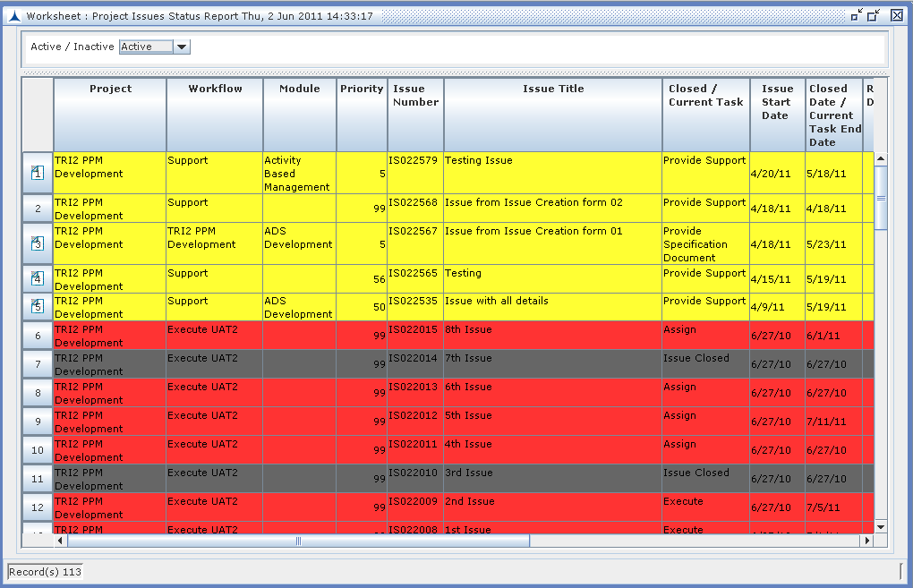
Task: Select row number 7 header
Action: [x=38, y=364]
